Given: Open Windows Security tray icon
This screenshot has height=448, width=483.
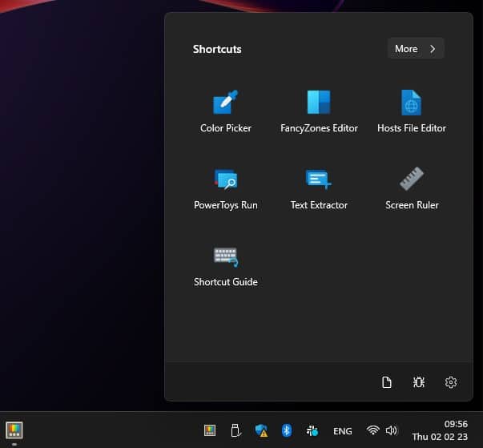Looking at the screenshot, I should (261, 430).
